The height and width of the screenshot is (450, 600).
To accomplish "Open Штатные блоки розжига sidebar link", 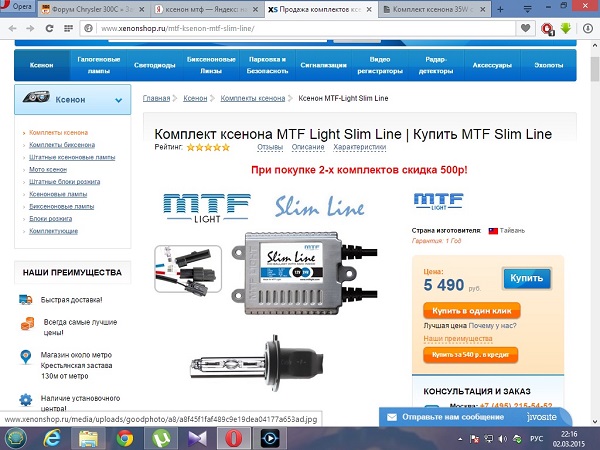I will (x=64, y=182).
